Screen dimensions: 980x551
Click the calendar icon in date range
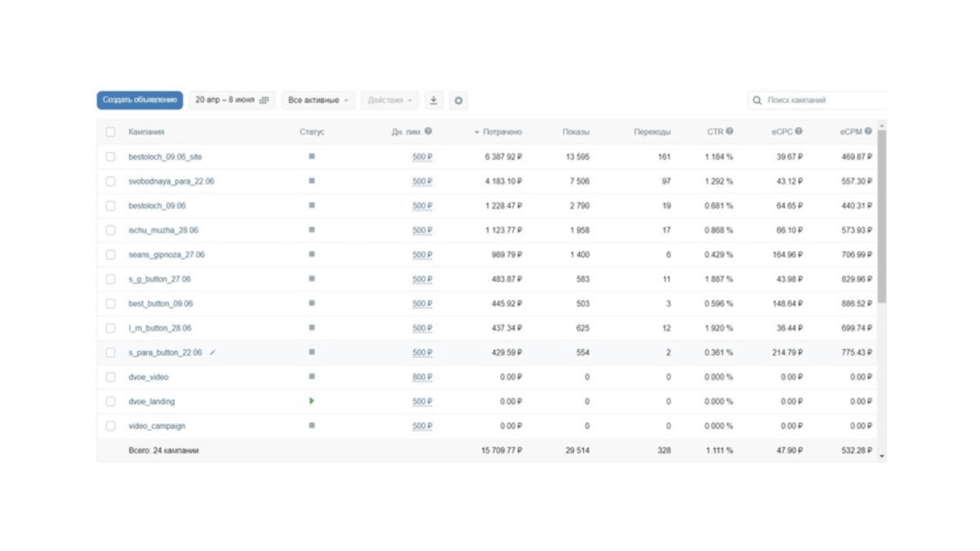pos(265,100)
